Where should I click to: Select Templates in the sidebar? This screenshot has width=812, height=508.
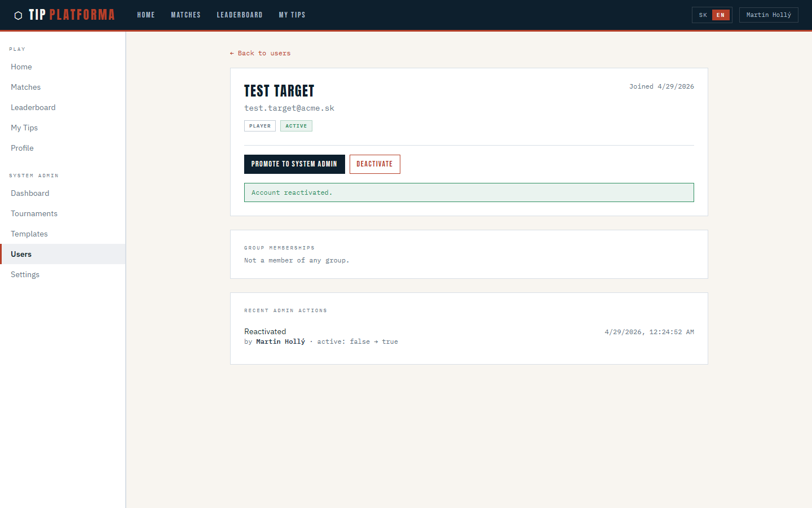29,234
